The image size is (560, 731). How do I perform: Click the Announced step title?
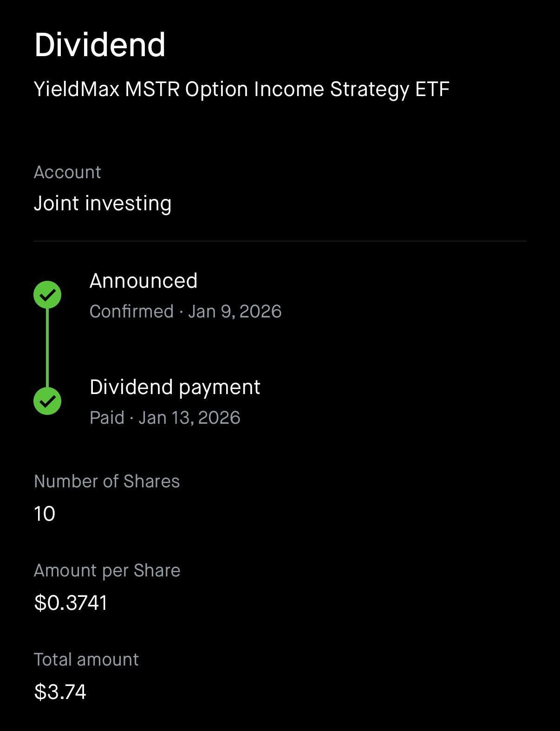(143, 281)
